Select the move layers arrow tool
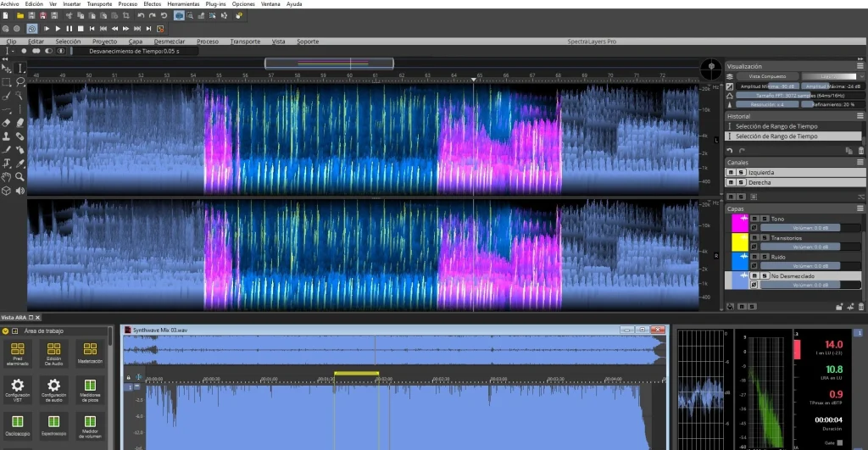The image size is (868, 450). [7, 69]
